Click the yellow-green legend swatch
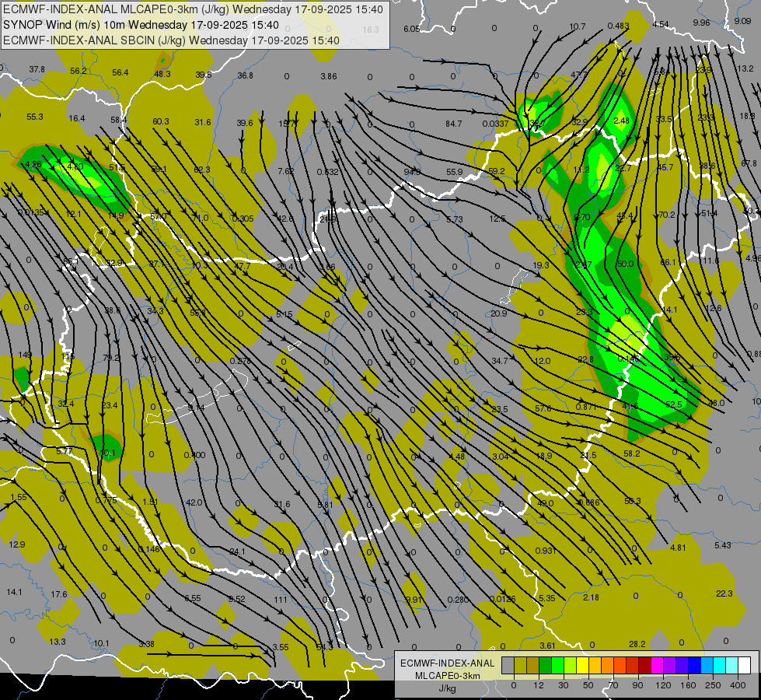The width and height of the screenshot is (761, 700). [x=571, y=665]
